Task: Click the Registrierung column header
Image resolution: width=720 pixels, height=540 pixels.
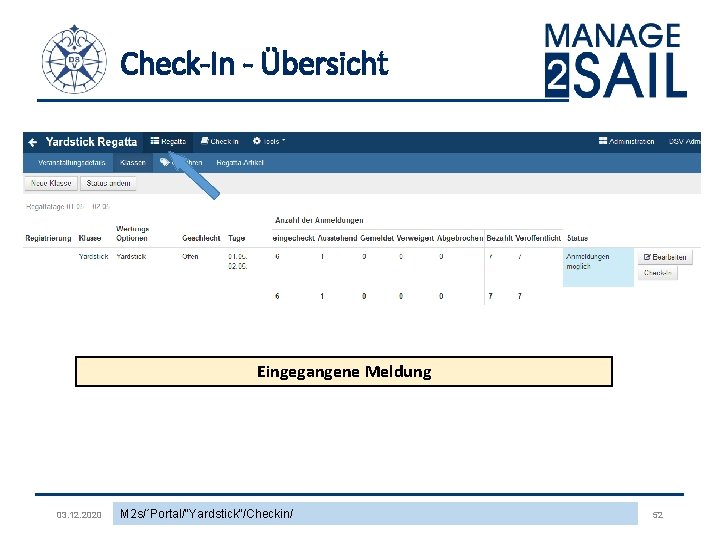Action: pos(48,238)
